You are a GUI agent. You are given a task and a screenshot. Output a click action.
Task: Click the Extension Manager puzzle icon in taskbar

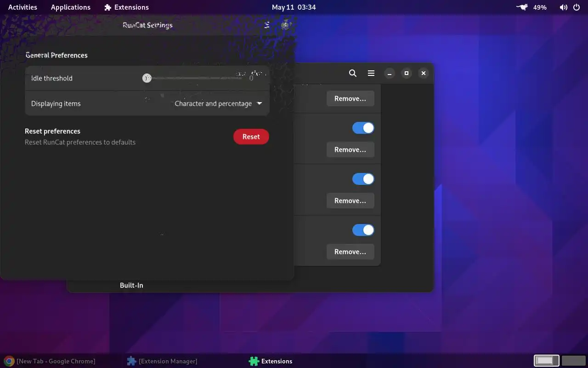coord(131,361)
